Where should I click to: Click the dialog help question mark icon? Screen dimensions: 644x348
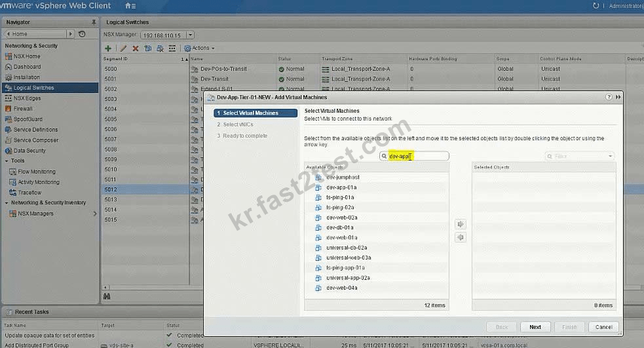pos(609,98)
